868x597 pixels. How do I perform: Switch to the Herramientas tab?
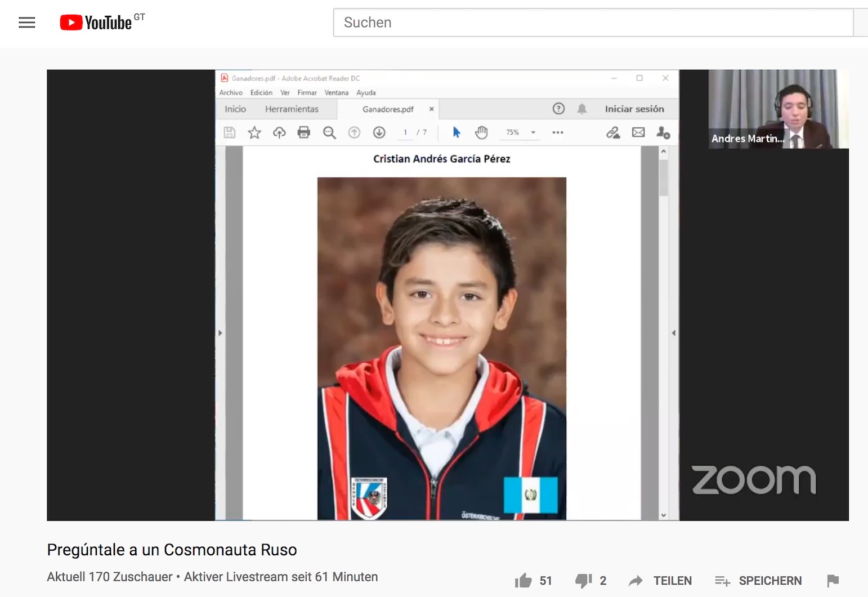coord(292,109)
